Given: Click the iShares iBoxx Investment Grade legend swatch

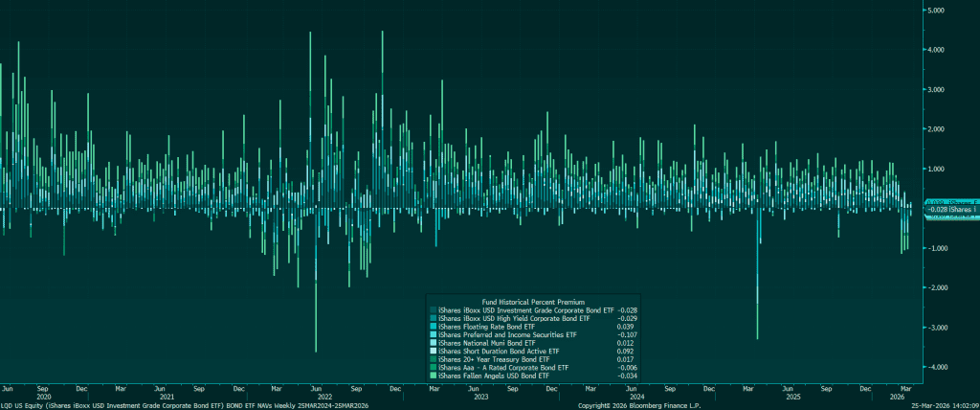Looking at the screenshot, I should click(x=433, y=310).
